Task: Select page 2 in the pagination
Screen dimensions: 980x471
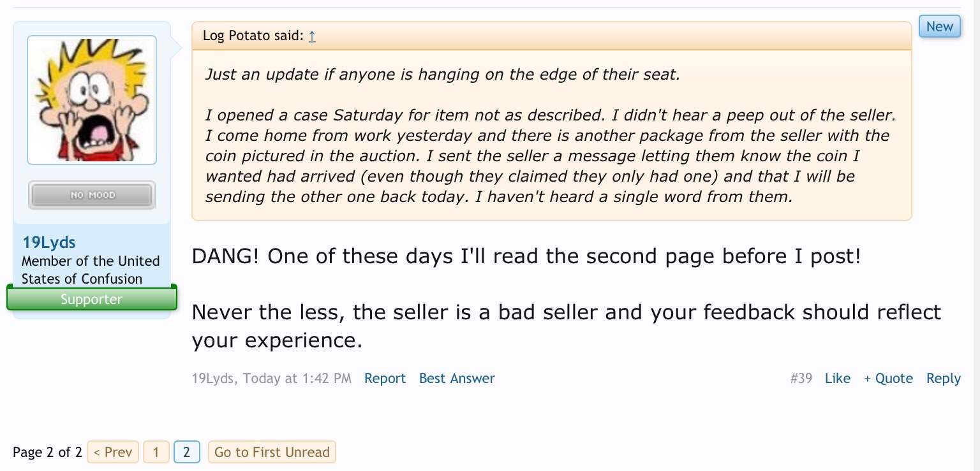Action: click(x=186, y=453)
